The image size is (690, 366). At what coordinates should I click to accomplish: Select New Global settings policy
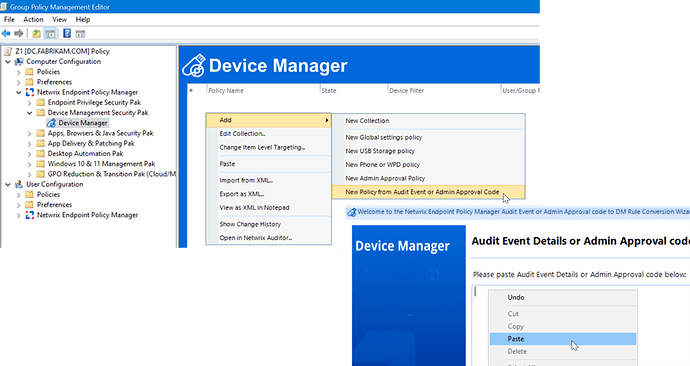tap(428, 137)
